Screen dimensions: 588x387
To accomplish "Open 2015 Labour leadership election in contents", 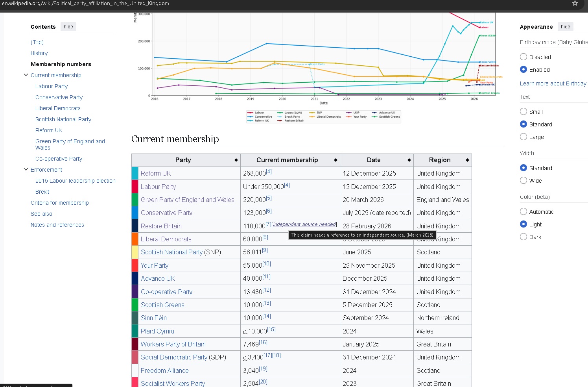I will pos(76,181).
